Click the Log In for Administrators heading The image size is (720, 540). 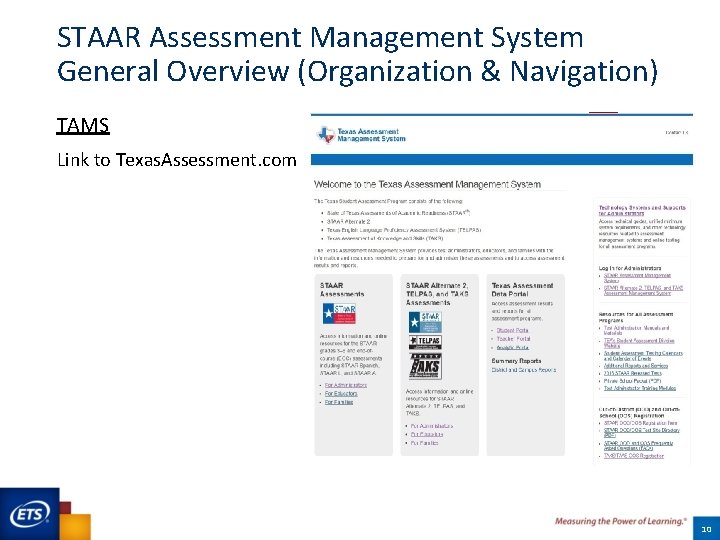(630, 268)
